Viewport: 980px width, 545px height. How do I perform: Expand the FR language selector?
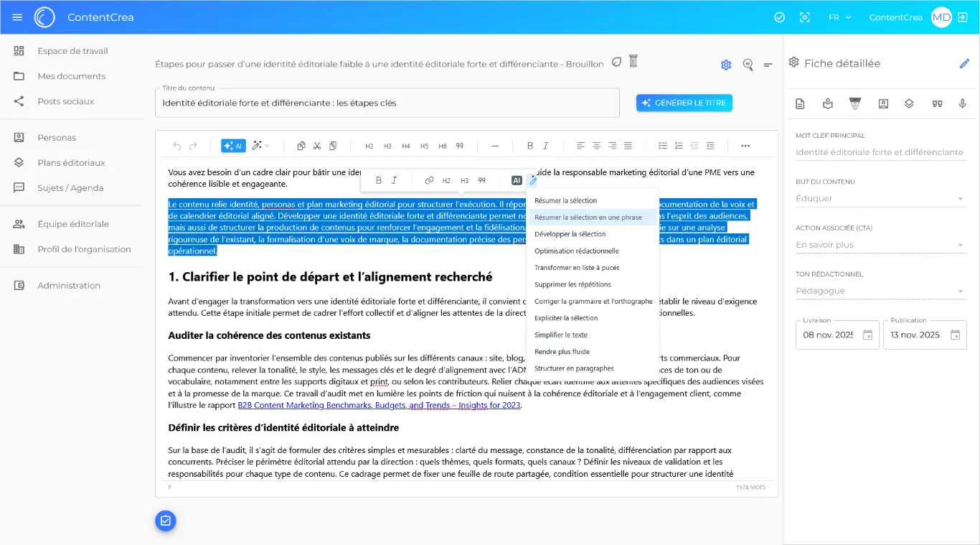[839, 17]
